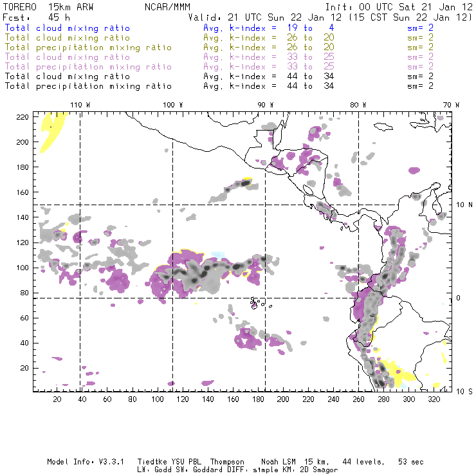Click the "LW: Godd SW: Goddard DIFF: simple" line
Screen dimensions: 476x476
201,470
